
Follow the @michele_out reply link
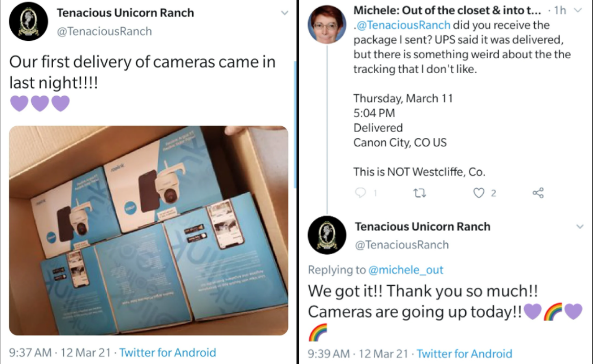coord(405,270)
